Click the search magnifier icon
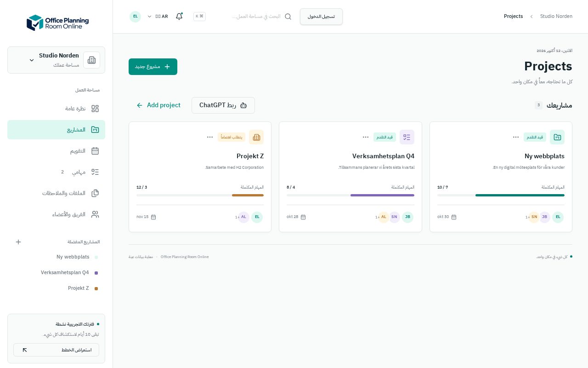 (x=288, y=17)
